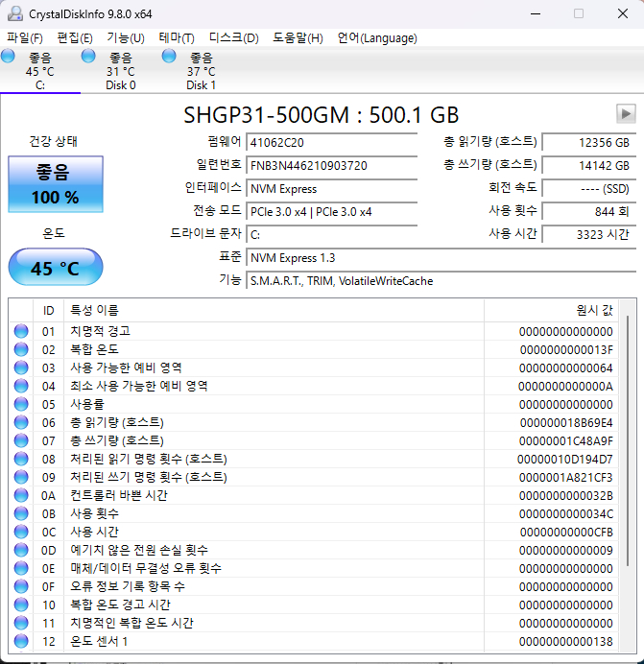Click the power on hours 3323 시간

coord(589,234)
